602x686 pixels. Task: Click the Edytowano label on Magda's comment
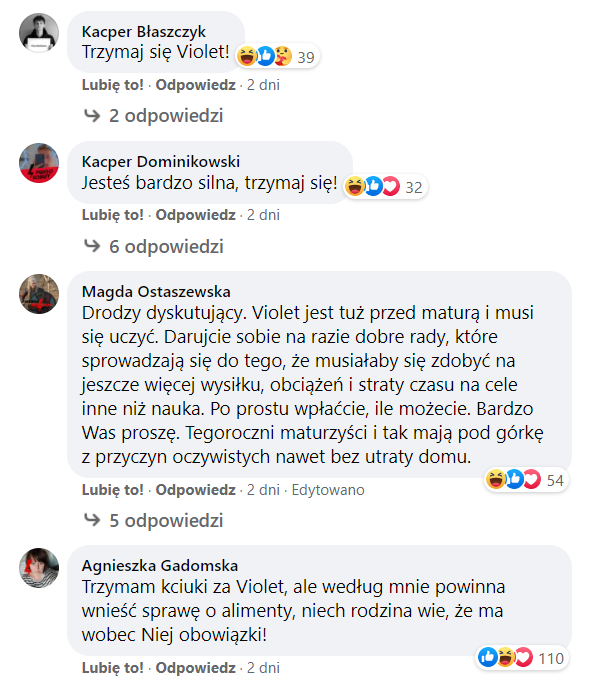click(x=328, y=490)
